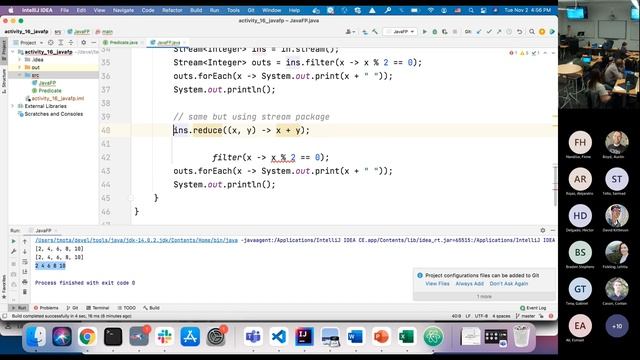Open IntelliJ IDEA from the Dock

pyautogui.click(x=304, y=337)
